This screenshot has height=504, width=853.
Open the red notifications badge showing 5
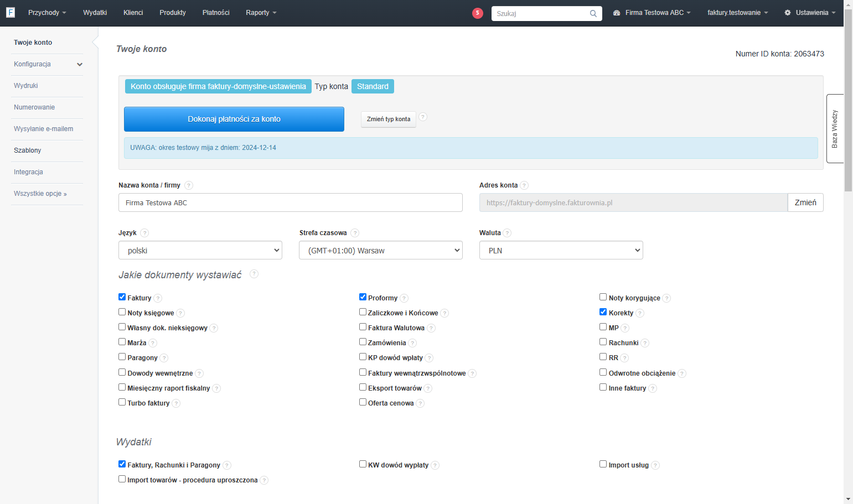tap(478, 13)
